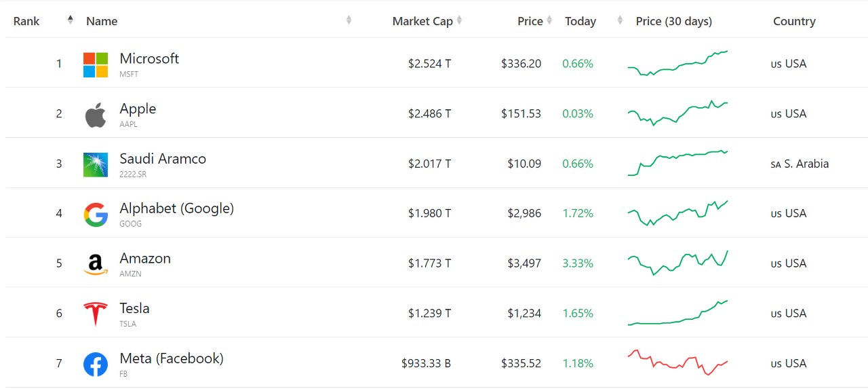Click the Amazon logo icon
The image size is (868, 389).
point(96,264)
